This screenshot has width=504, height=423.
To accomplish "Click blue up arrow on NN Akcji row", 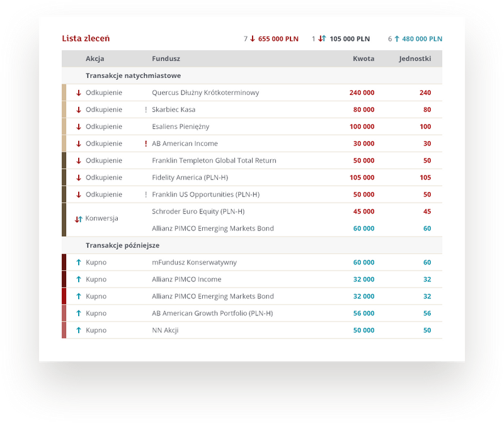I will click(x=79, y=330).
